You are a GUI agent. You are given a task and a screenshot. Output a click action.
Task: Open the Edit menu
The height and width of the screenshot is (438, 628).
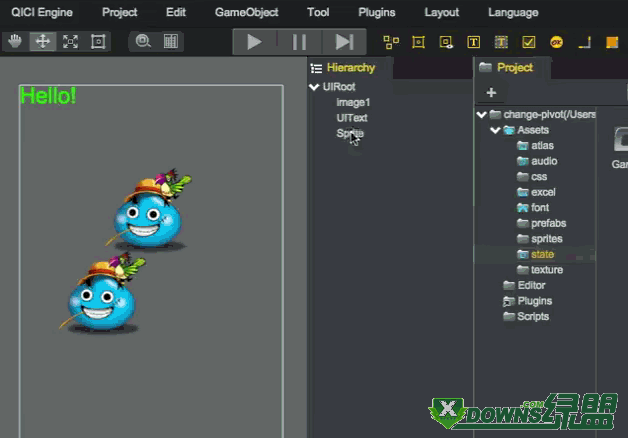pos(176,12)
